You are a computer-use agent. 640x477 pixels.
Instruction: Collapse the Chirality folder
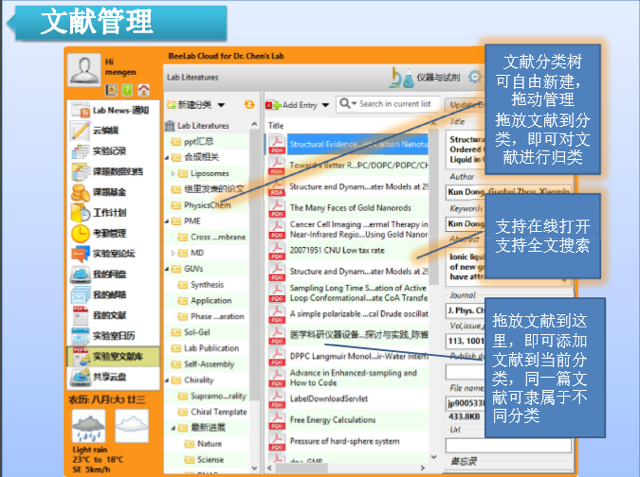(167, 381)
